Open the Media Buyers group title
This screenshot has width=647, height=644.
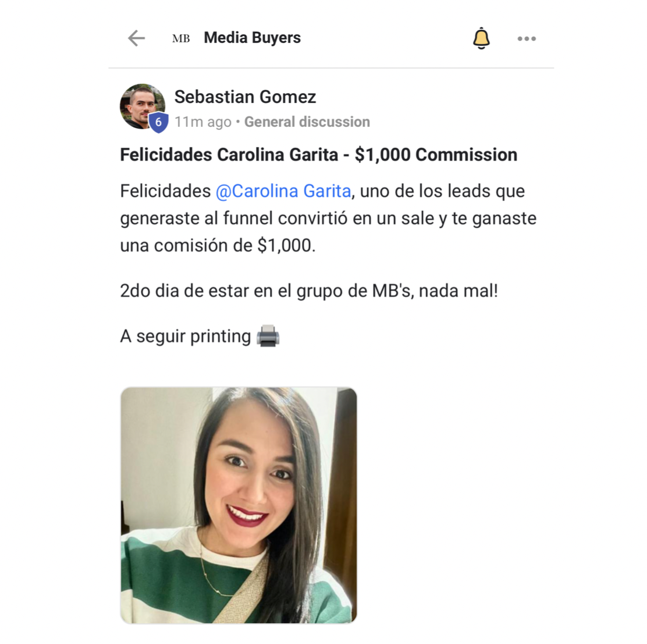click(x=252, y=38)
